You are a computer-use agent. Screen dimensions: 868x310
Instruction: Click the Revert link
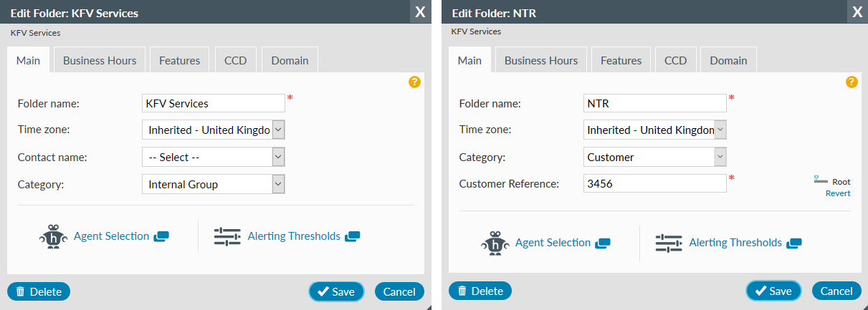[838, 193]
